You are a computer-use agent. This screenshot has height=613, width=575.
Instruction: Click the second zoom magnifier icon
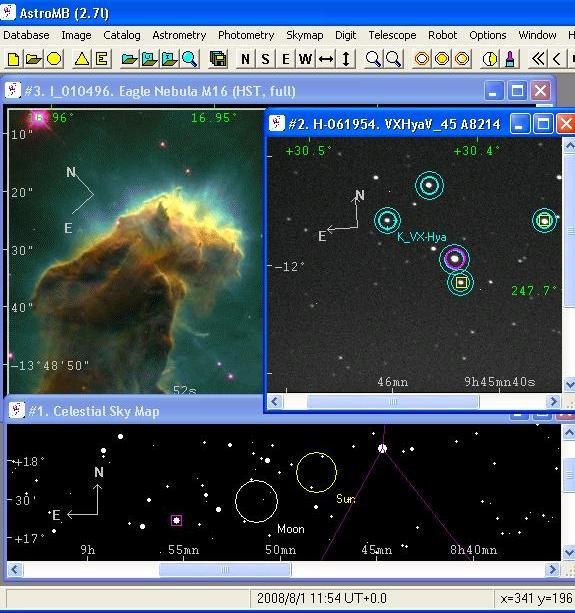[x=393, y=59]
